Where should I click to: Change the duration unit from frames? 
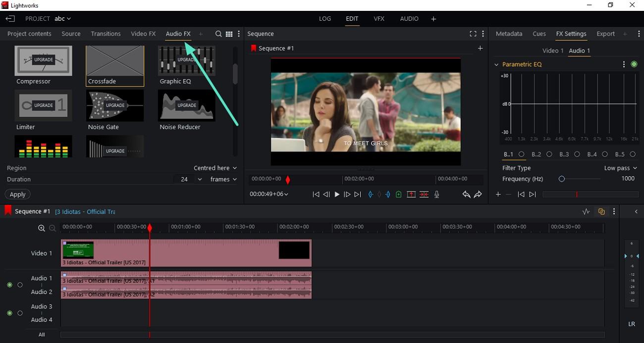[223, 180]
